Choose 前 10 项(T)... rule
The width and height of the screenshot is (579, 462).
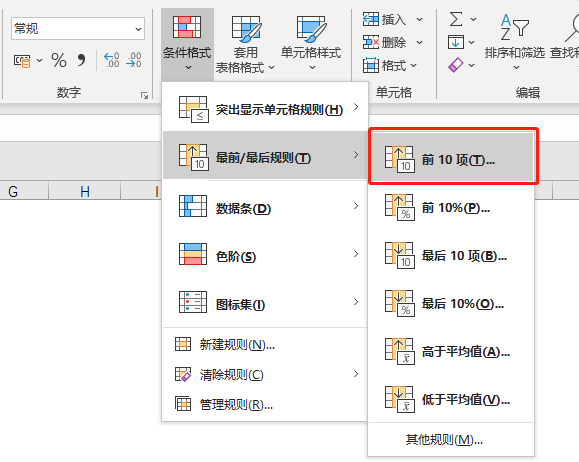(452, 158)
